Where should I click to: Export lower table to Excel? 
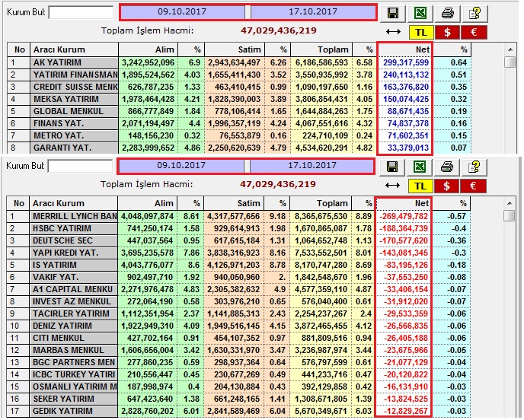tap(420, 167)
